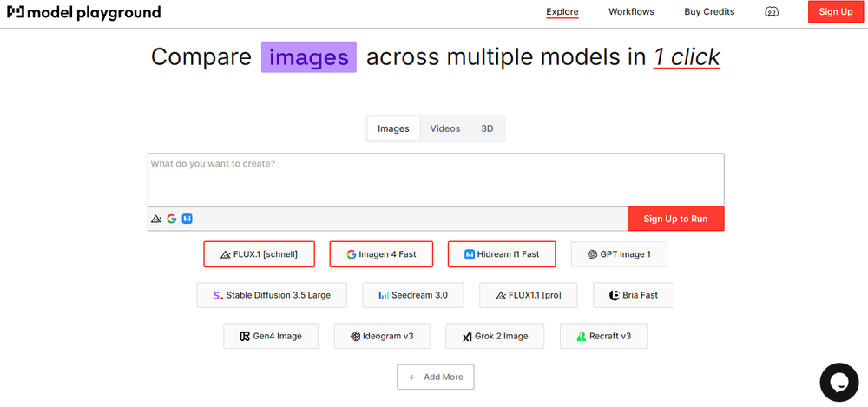Enable the GPT Image 1 model

click(619, 254)
